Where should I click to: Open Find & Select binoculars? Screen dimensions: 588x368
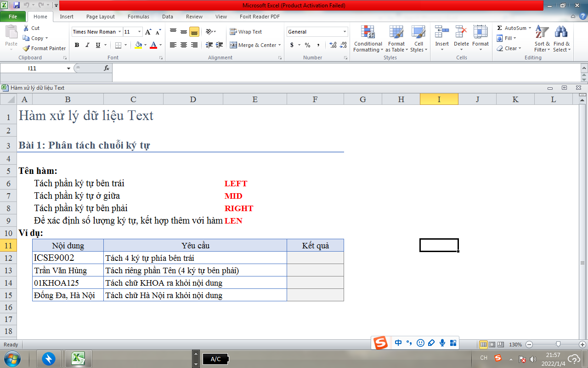[x=561, y=39]
